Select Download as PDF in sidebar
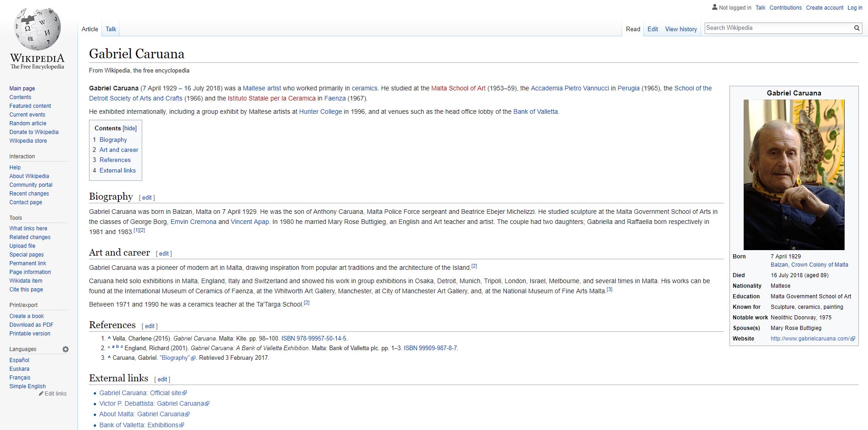Image resolution: width=868 pixels, height=430 pixels. [31, 325]
